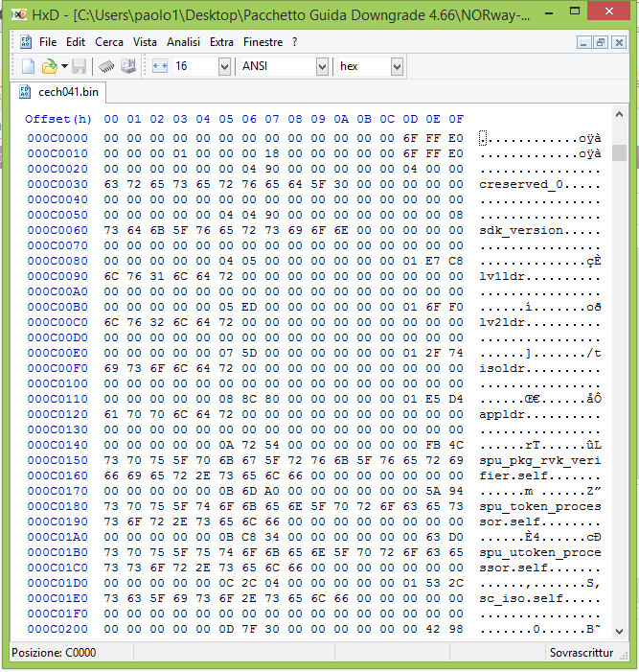Screen dimensions: 639x672
Task: Click the Open file folder icon
Action: pos(49,66)
